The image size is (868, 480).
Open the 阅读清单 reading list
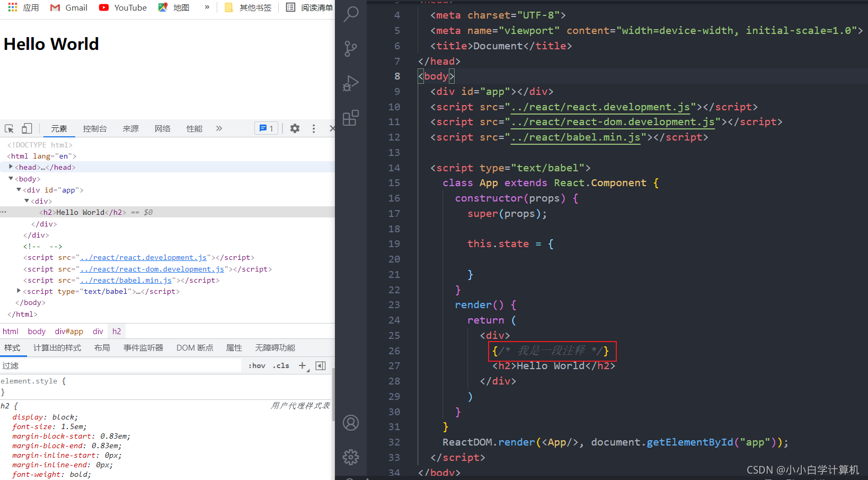309,7
